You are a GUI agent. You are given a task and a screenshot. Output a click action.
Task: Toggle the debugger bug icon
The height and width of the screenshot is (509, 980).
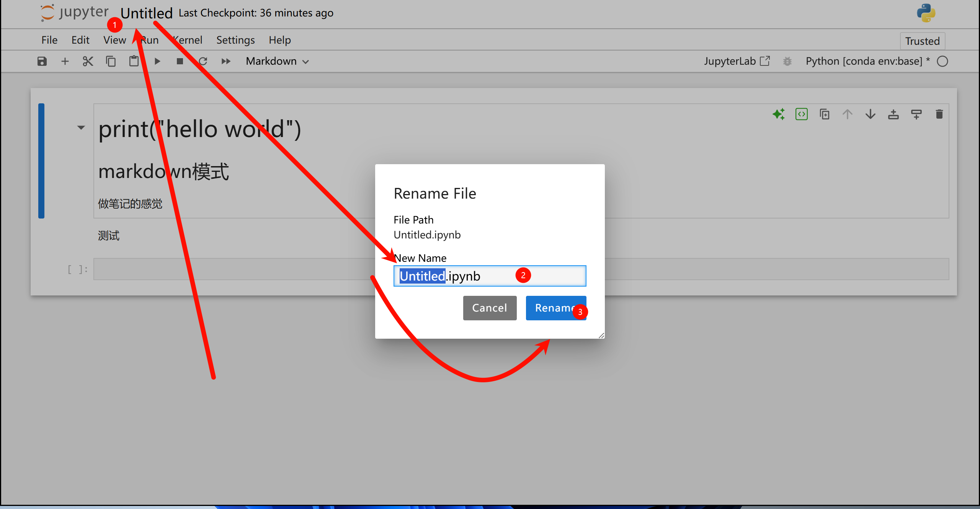point(787,61)
